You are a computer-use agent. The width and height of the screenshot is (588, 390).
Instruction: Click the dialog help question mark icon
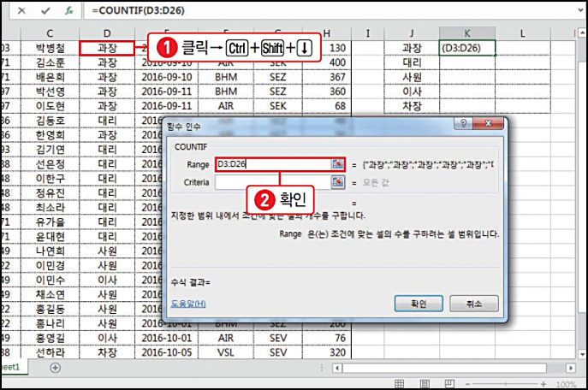[464, 123]
